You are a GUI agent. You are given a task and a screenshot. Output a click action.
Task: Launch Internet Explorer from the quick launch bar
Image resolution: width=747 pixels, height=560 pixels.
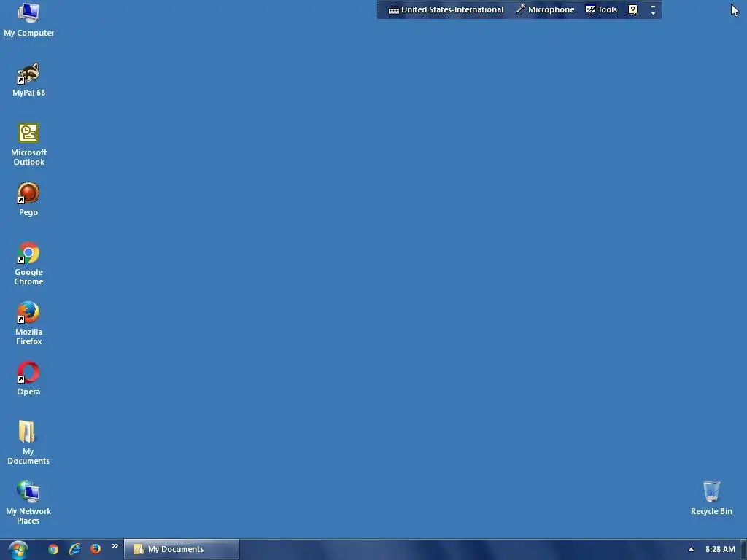pyautogui.click(x=74, y=549)
